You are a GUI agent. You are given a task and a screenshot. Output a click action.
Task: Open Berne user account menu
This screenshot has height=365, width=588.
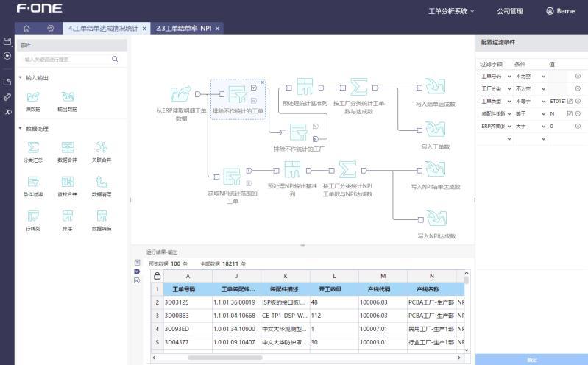point(560,11)
